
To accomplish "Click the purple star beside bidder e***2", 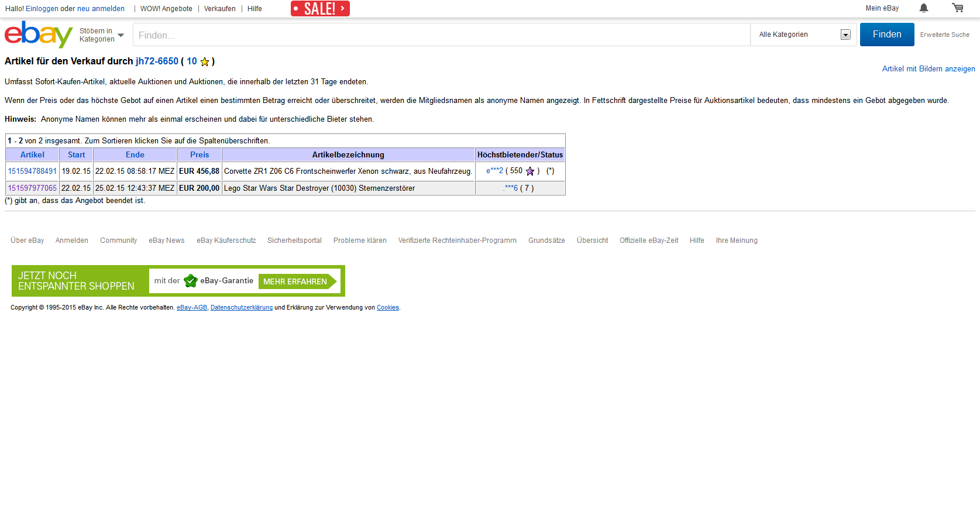I will click(x=530, y=171).
